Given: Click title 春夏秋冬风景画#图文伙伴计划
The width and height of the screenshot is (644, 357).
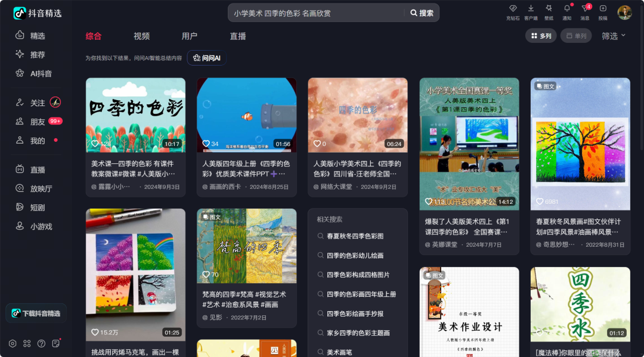Looking at the screenshot, I should click(x=578, y=226).
